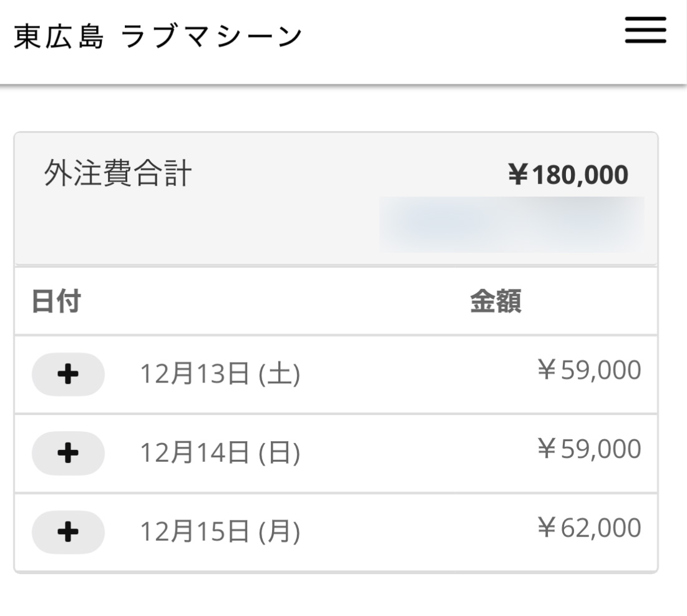The image size is (687, 616).
Task: Click the 土 weekday in the first row
Action: click(279, 375)
